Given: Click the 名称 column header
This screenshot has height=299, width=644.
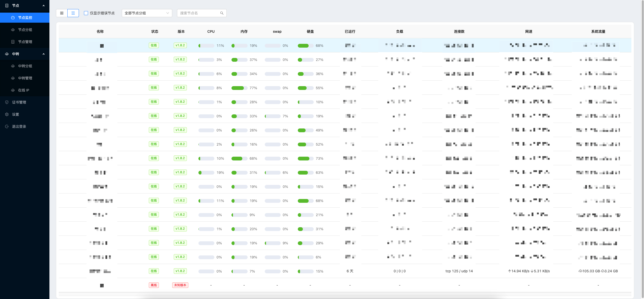Looking at the screenshot, I should tap(100, 31).
